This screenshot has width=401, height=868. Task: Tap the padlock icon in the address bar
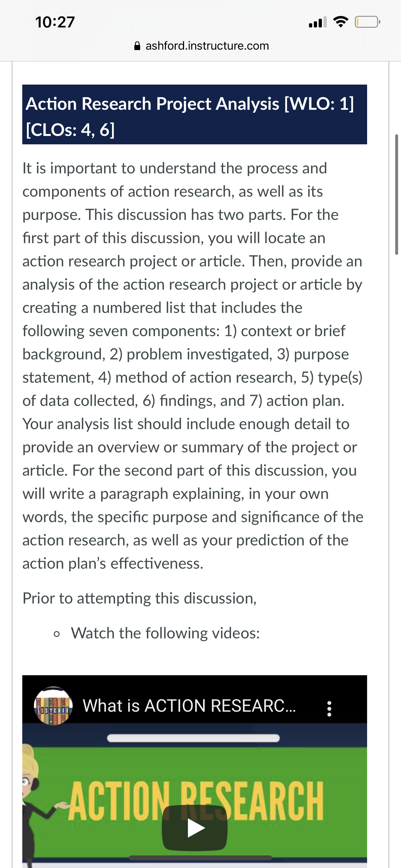tap(137, 46)
